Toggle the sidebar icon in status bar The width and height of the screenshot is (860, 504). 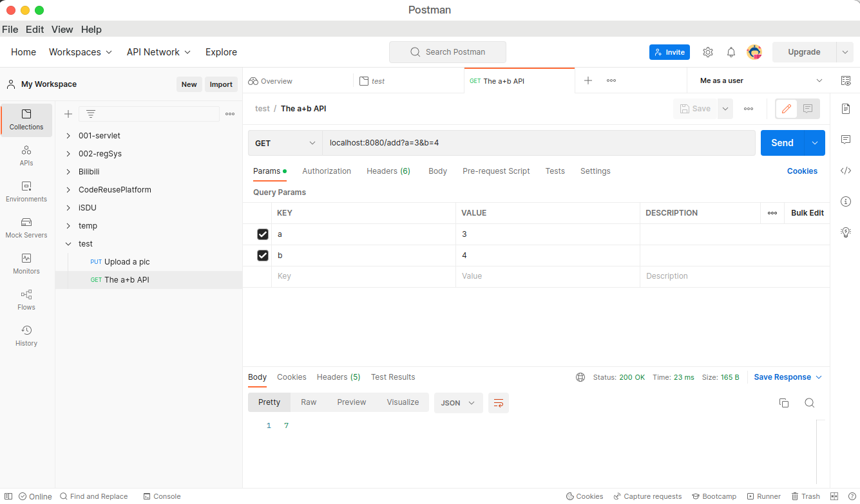(8, 496)
